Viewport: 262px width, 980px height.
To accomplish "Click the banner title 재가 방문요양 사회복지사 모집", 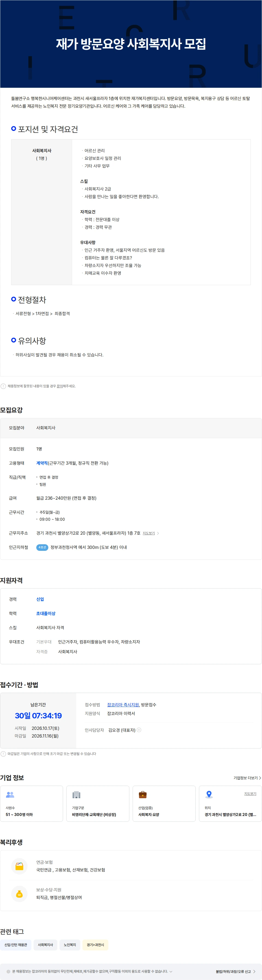I will tap(131, 44).
